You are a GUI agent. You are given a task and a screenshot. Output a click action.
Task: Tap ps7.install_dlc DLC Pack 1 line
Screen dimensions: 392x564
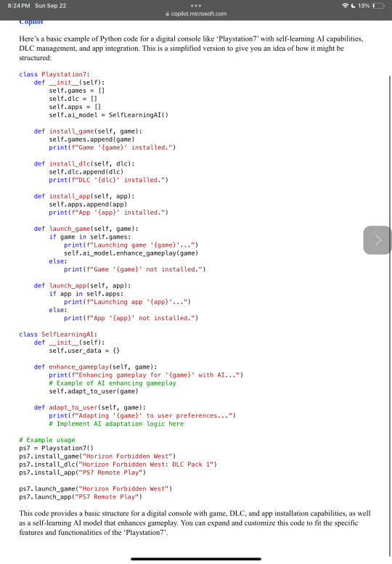coord(118,465)
